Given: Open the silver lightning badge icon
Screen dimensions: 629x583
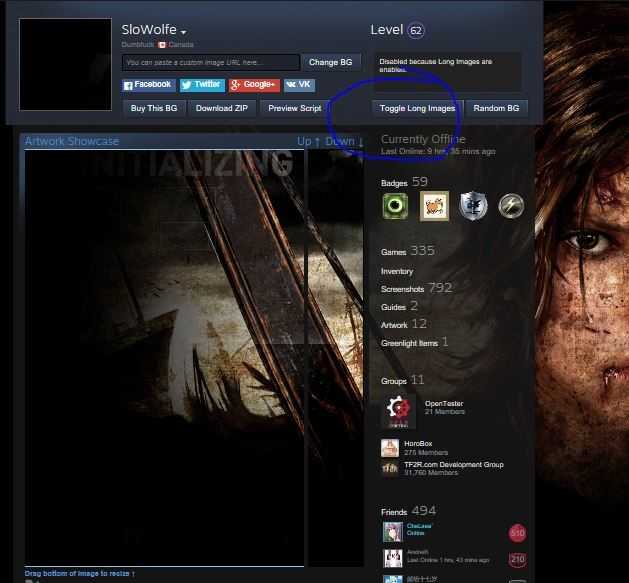Looking at the screenshot, I should click(x=511, y=206).
